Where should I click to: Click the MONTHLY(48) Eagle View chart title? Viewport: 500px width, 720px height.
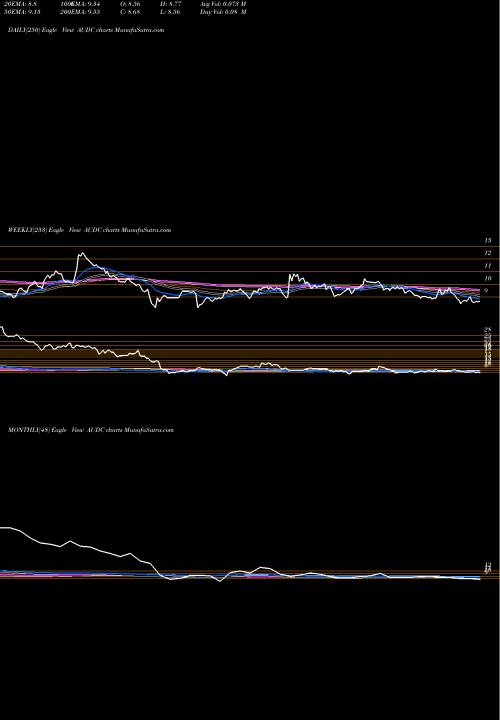pyautogui.click(x=91, y=430)
